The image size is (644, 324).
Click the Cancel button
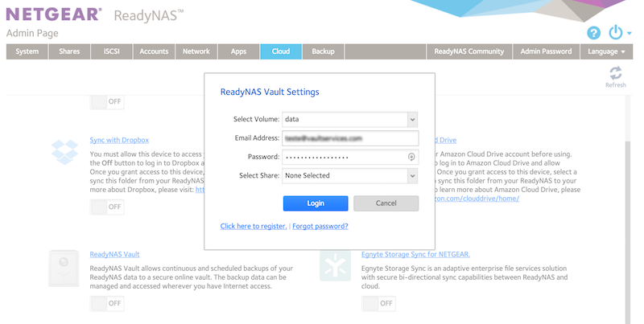click(x=386, y=203)
